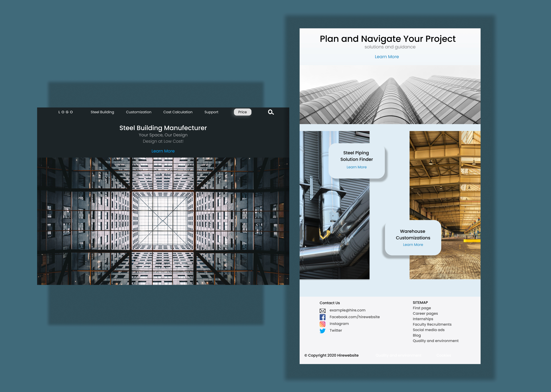551x392 pixels.
Task: Open First page in sitemap
Action: 422,308
